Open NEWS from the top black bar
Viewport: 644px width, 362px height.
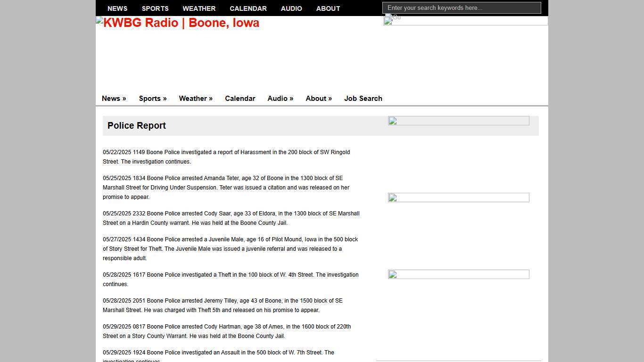coord(117,8)
